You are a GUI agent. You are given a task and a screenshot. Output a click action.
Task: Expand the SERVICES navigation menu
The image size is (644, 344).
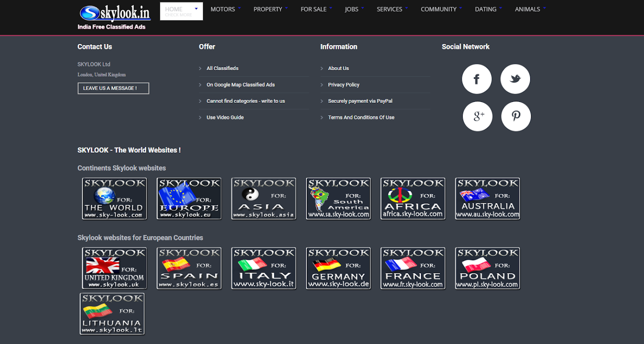coord(393,9)
